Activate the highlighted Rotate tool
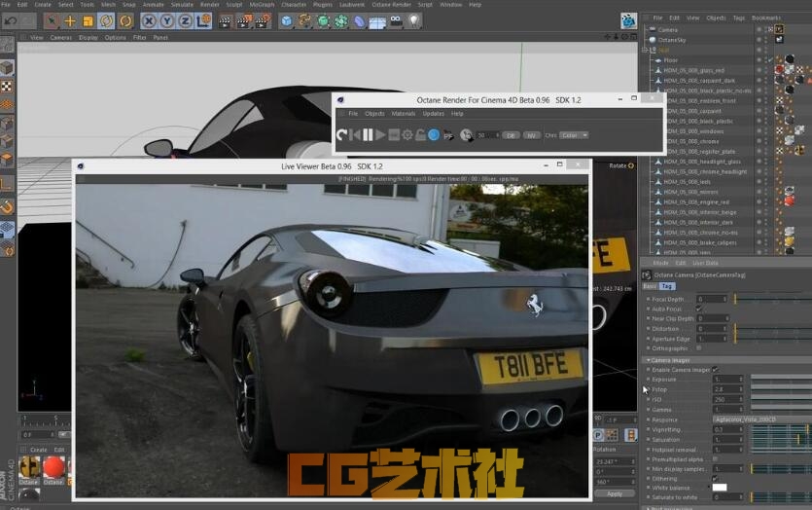 click(106, 21)
